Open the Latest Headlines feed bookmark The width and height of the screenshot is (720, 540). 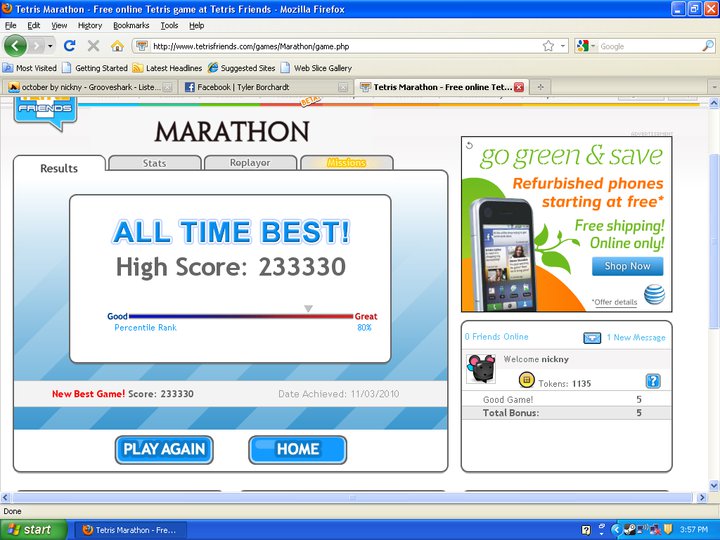[x=167, y=68]
